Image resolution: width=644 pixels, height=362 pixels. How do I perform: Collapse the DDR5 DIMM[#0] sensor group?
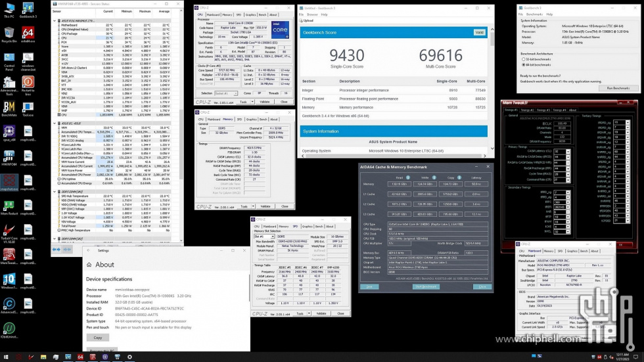(x=55, y=192)
